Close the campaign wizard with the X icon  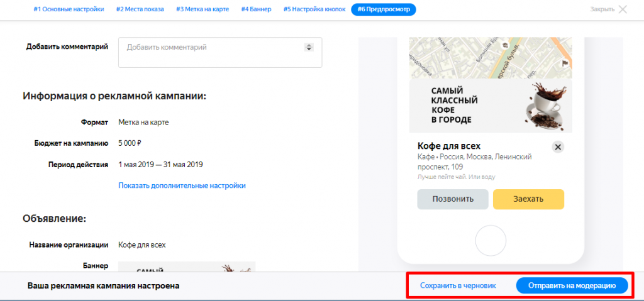(623, 9)
